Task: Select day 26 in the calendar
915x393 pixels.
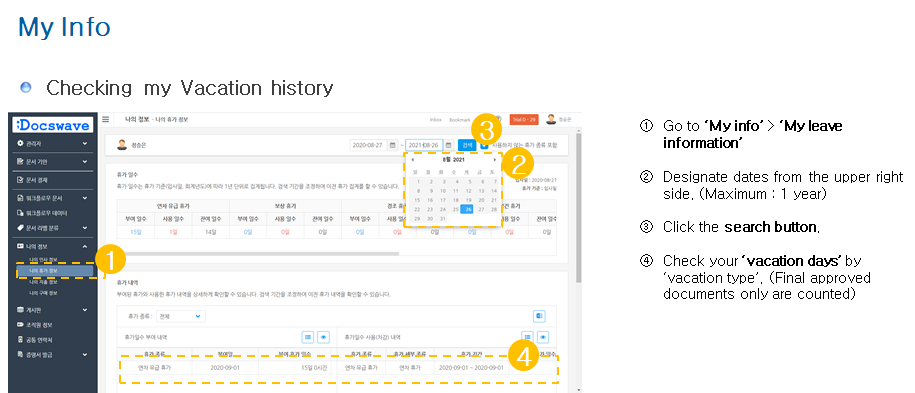Action: click(467, 209)
